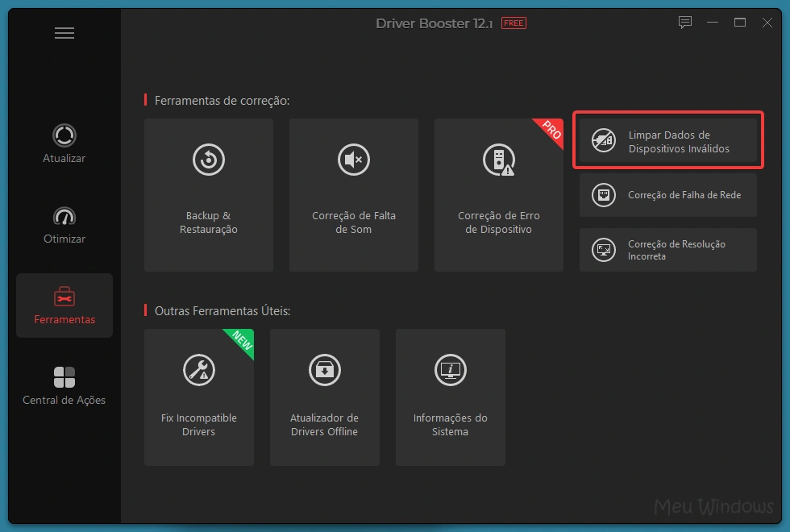Open Central de Ações from sidebar
Screen dimensions: 790x532
click(64, 385)
